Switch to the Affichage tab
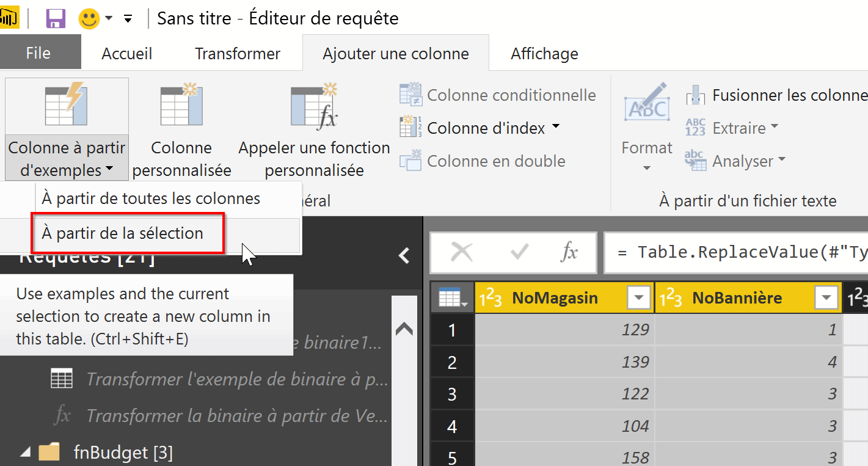 click(544, 54)
